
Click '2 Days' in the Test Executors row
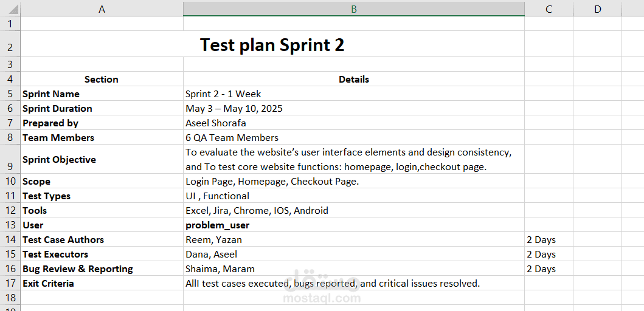[549, 254]
